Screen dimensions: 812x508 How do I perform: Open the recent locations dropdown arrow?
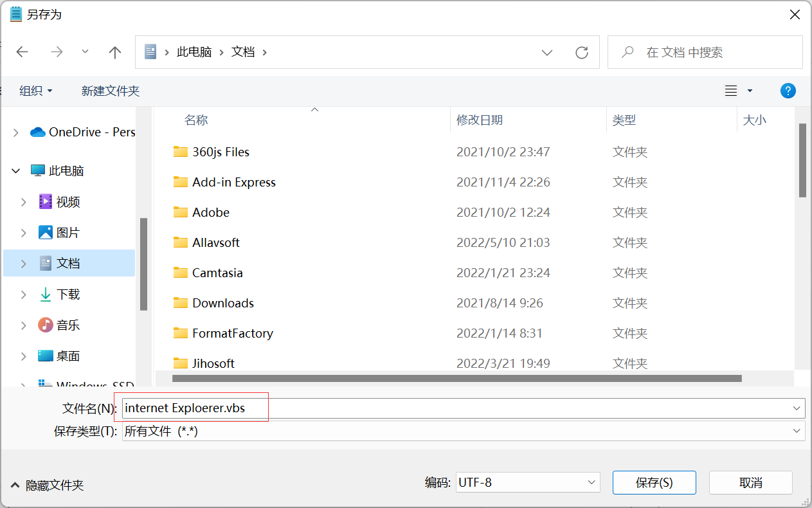pos(86,52)
